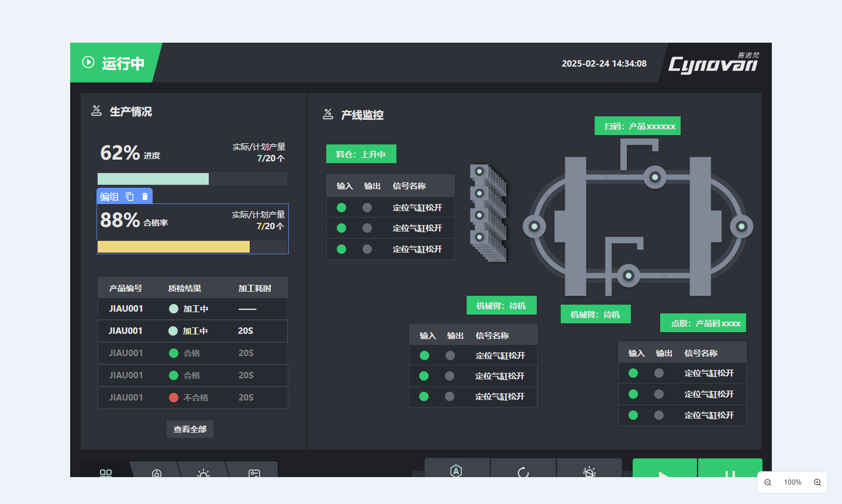842x504 pixels.
Task: Click the 运行中 status button
Action: click(x=115, y=63)
